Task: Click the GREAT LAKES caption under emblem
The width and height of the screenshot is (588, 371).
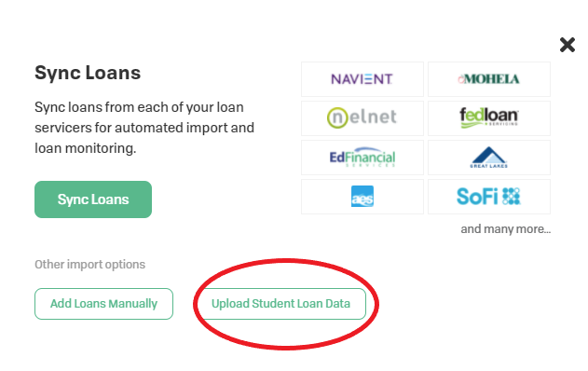Action: pos(489,166)
